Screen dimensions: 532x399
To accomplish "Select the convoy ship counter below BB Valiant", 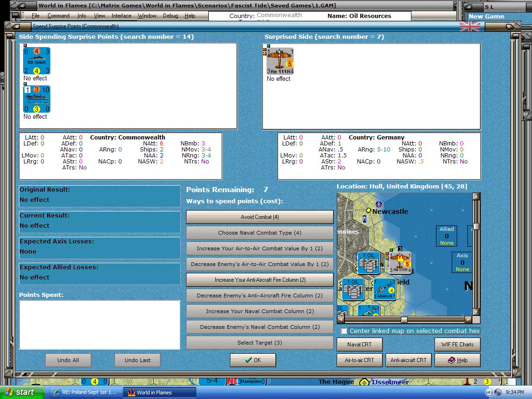I will point(36,99).
